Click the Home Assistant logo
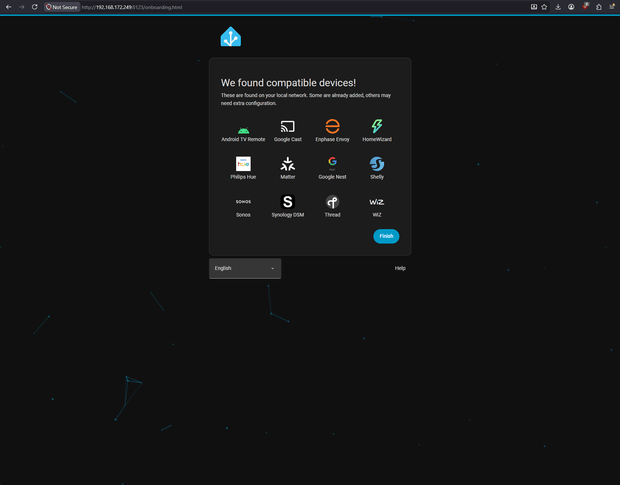 pos(231,36)
